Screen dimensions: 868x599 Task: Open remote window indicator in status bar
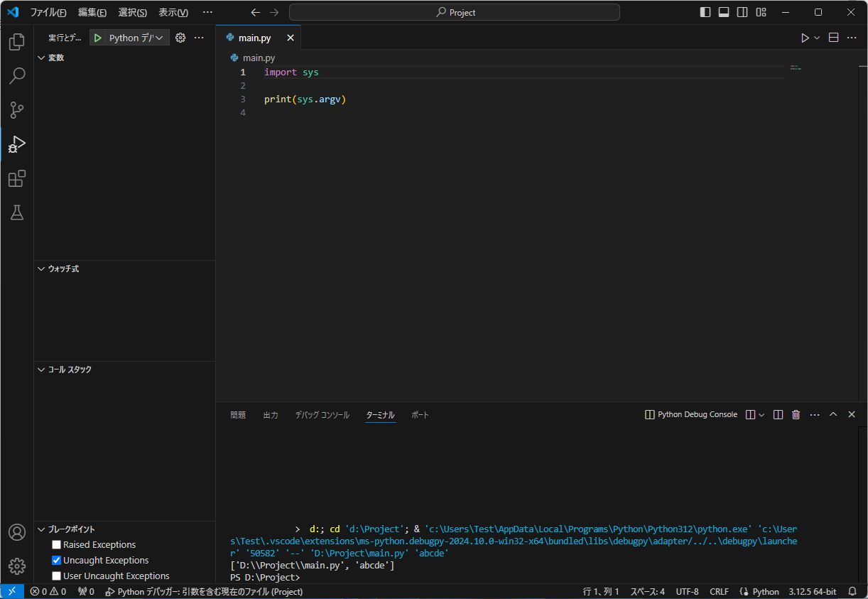click(x=12, y=591)
